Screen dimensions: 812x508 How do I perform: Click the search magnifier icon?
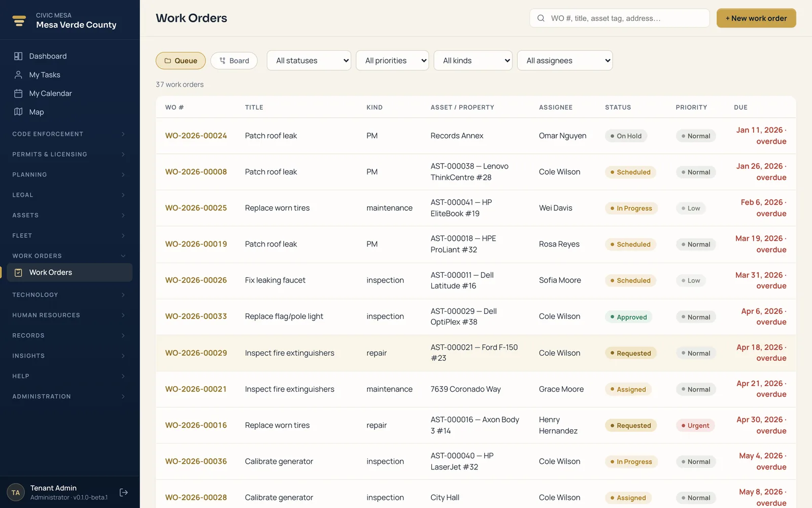point(541,18)
